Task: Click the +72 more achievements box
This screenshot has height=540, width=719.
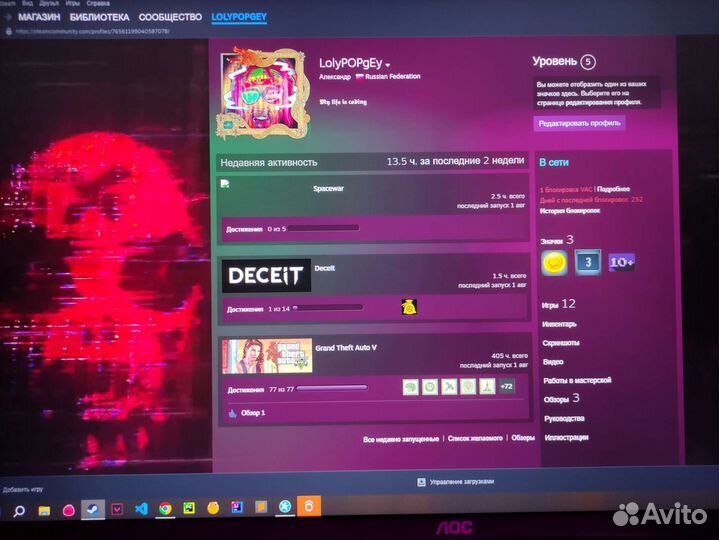Action: [506, 386]
